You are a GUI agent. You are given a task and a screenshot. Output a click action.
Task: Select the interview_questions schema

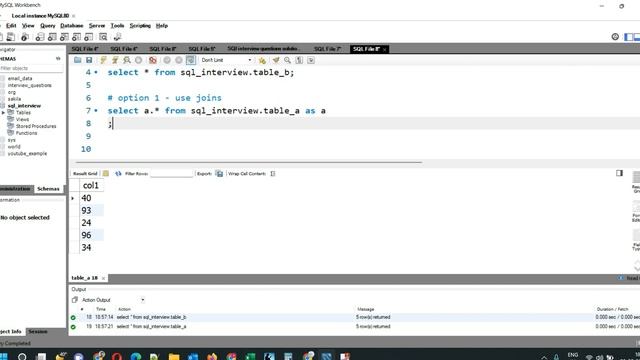(29, 85)
